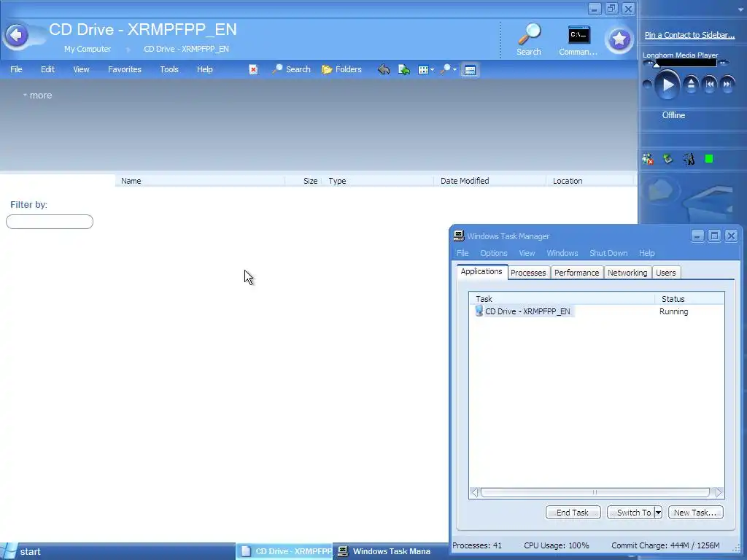Click the black figure sidebar tray icon

(x=689, y=159)
